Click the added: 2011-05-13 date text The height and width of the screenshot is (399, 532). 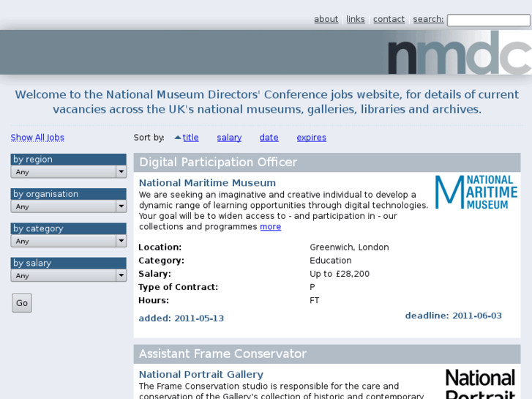(x=181, y=318)
